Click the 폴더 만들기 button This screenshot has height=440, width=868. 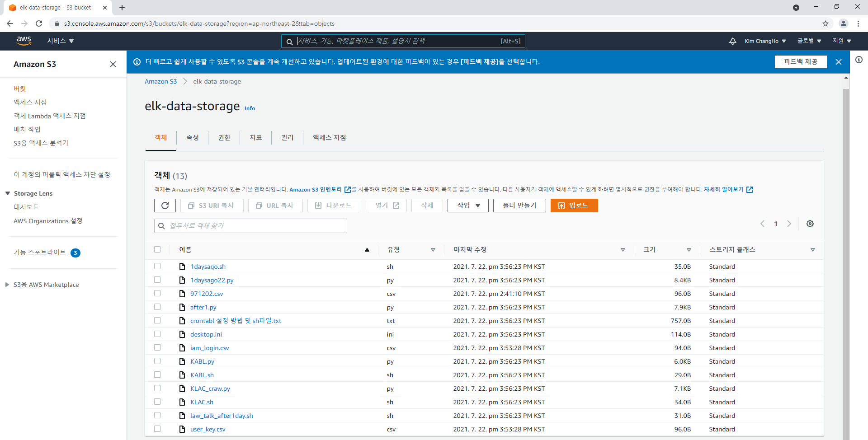coord(519,206)
